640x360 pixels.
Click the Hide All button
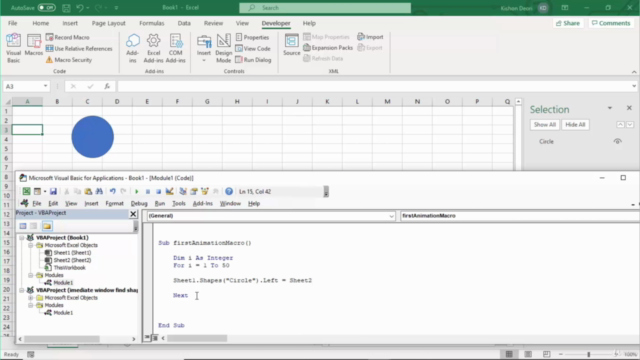pos(575,124)
